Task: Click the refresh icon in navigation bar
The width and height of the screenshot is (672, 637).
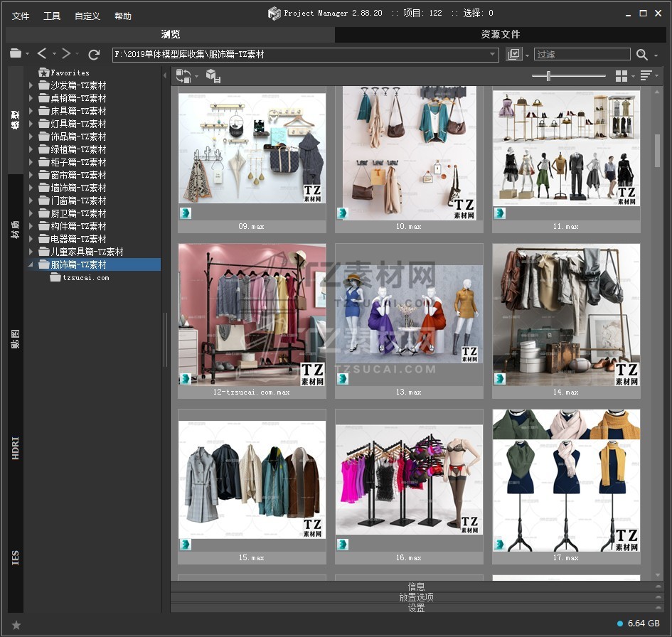Action: (94, 54)
